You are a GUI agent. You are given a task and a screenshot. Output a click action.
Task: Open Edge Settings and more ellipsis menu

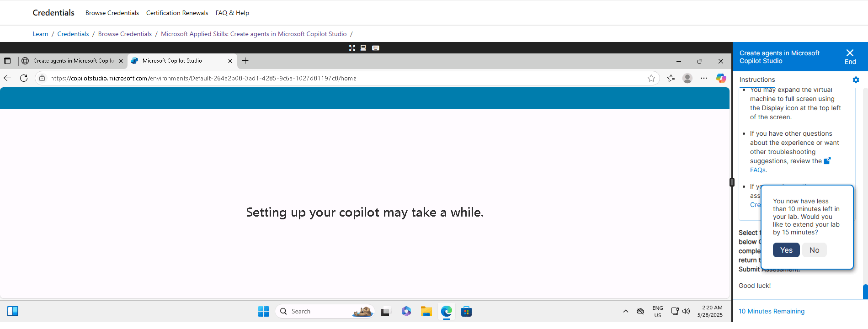click(x=704, y=78)
